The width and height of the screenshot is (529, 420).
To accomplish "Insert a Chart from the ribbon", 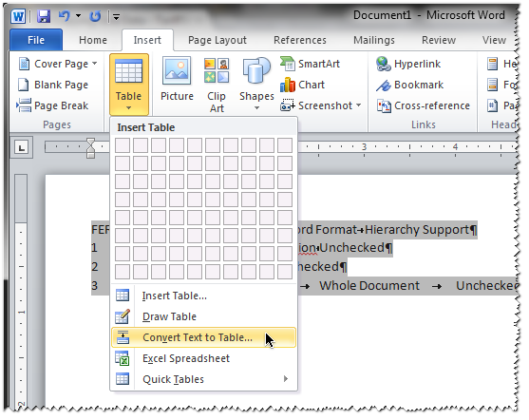I will click(x=303, y=85).
